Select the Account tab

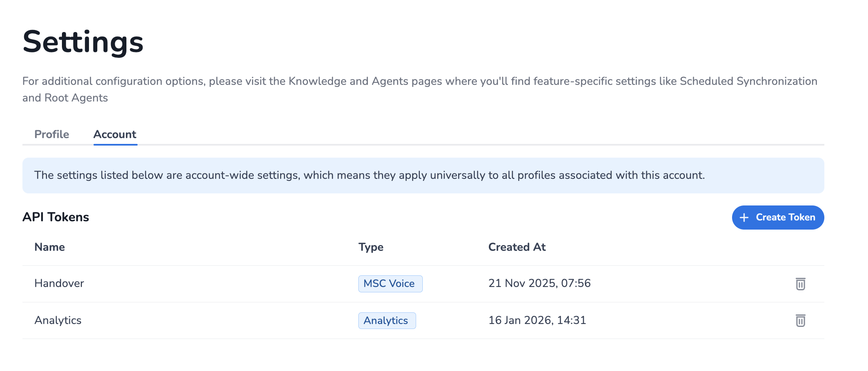[x=115, y=134]
